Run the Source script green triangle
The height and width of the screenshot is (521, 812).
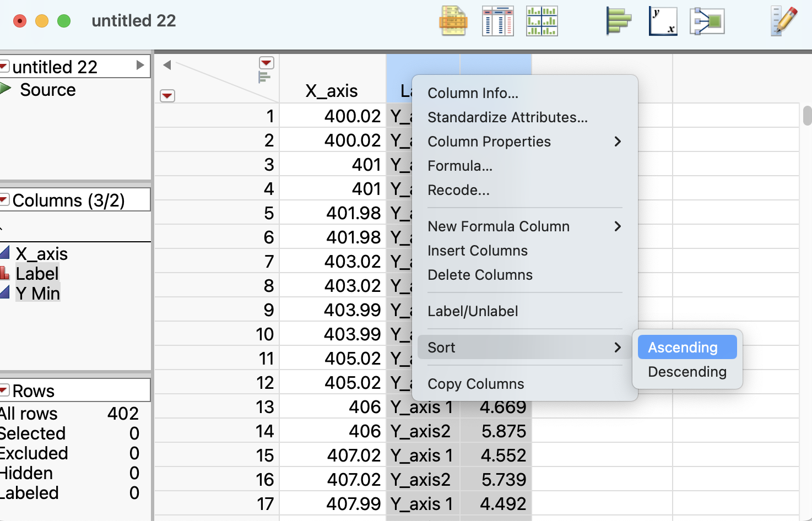pos(6,88)
